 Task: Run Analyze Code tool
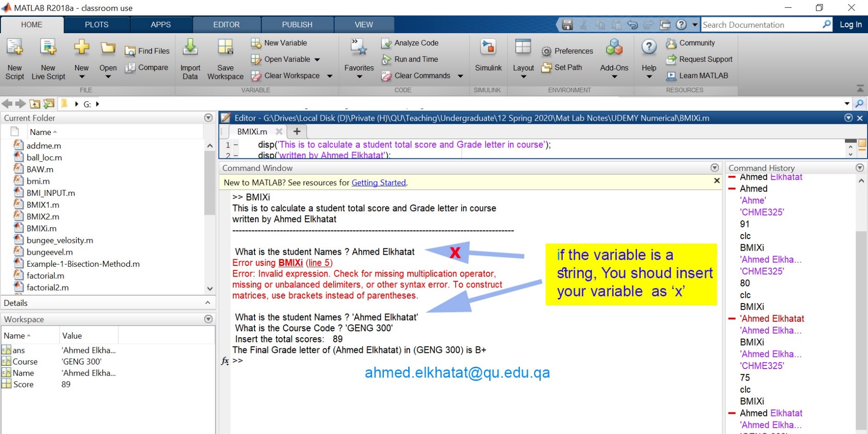coord(410,43)
